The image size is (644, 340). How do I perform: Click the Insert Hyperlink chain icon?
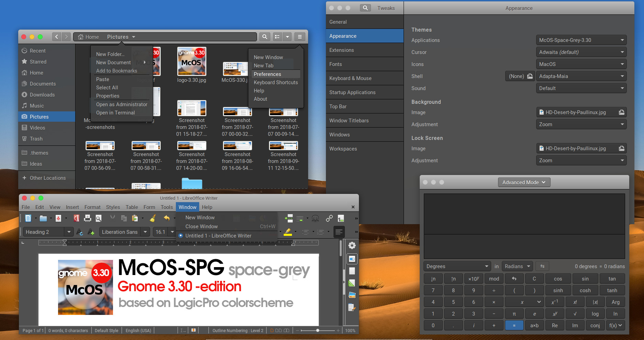click(x=329, y=218)
